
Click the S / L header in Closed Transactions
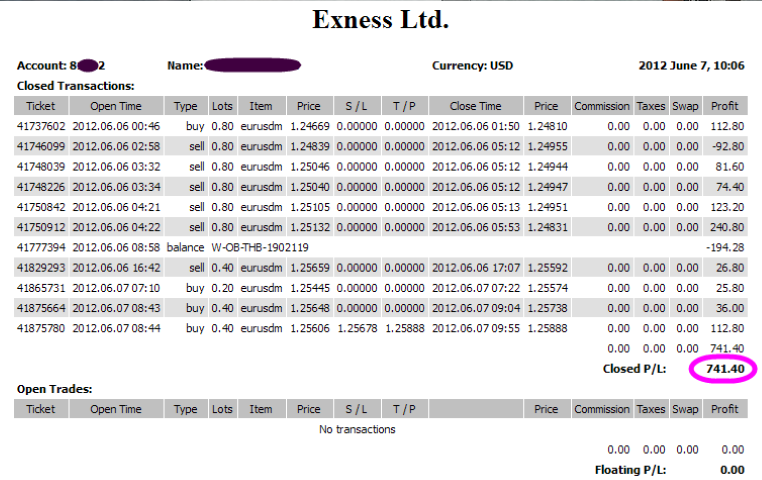[356, 106]
